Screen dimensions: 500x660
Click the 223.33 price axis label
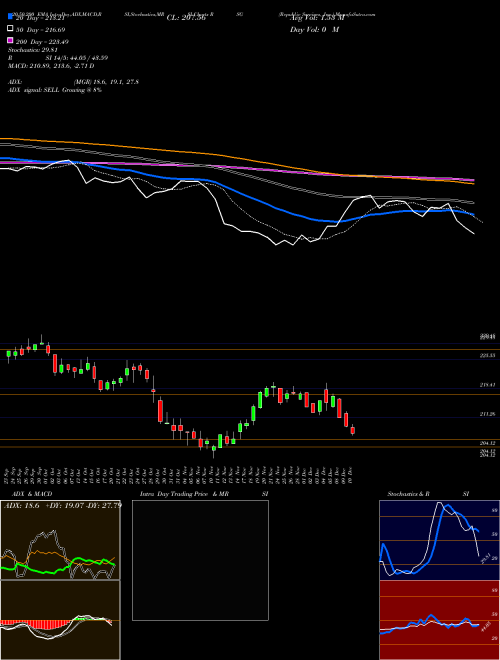[488, 356]
